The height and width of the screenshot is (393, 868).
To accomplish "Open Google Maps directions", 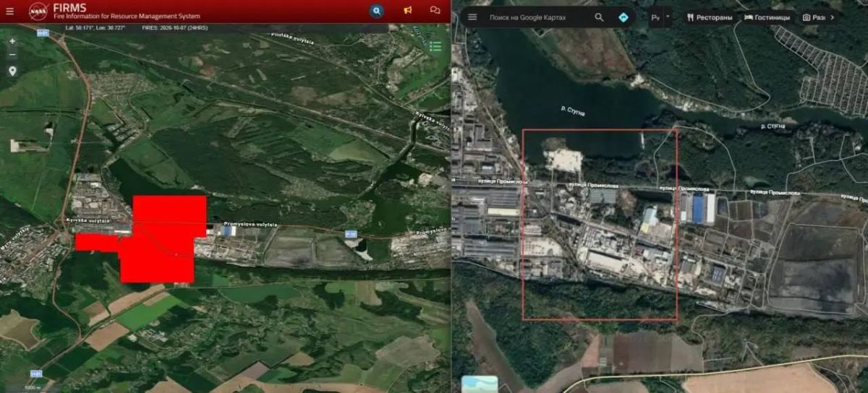I will [623, 17].
